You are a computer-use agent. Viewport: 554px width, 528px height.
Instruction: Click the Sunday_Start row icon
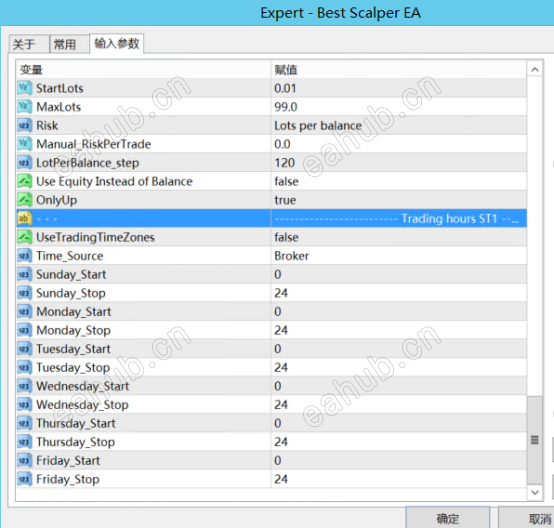coord(24,274)
